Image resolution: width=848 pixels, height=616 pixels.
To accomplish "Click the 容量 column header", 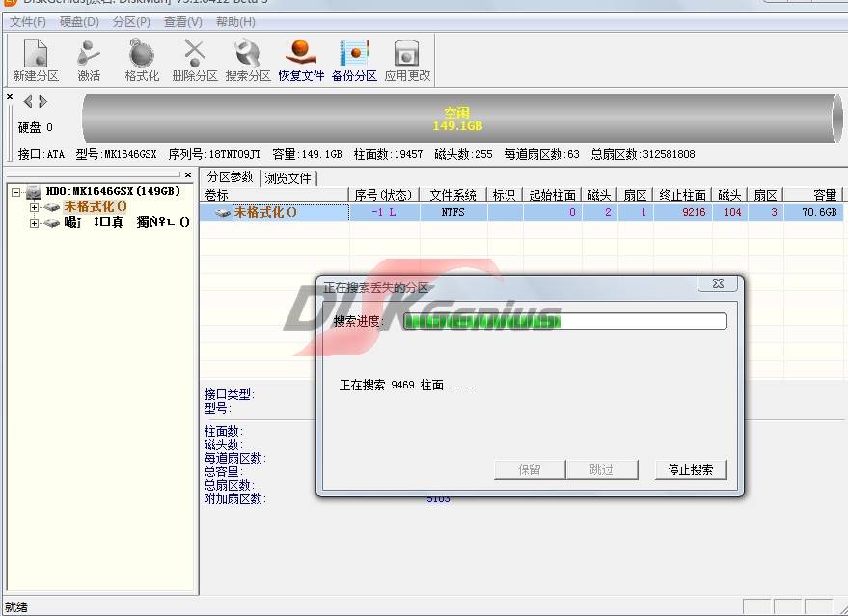I will point(813,195).
